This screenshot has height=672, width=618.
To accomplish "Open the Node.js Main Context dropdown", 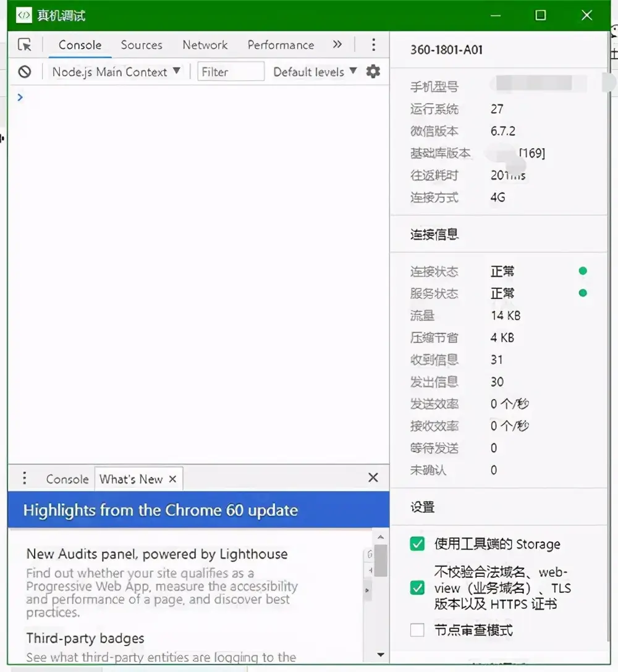I will [x=114, y=72].
